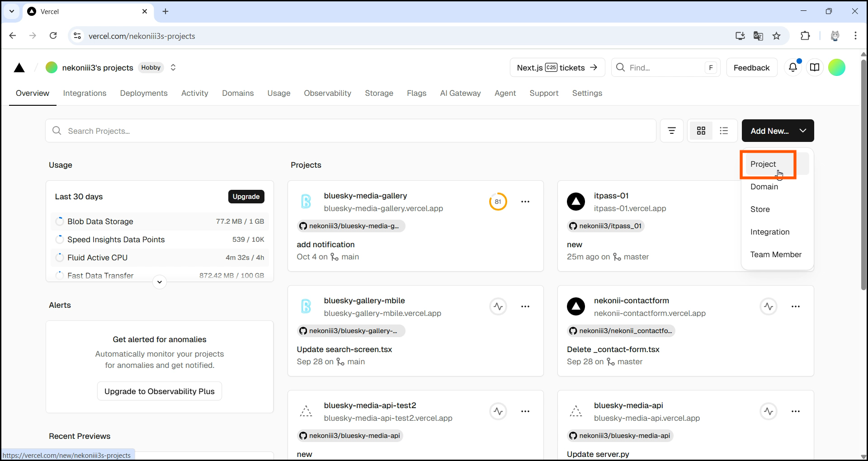Image resolution: width=868 pixels, height=461 pixels.
Task: Click Upgrade to Observability Plus
Action: (x=160, y=391)
